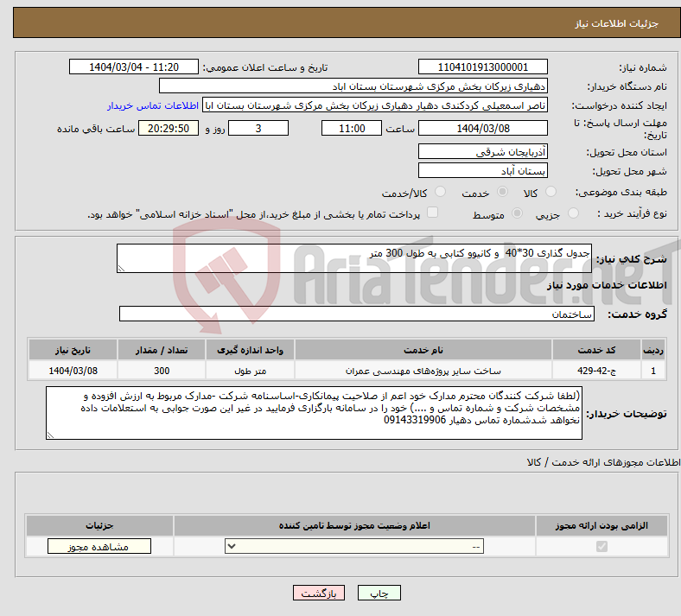Select the متوسط purchase type radio

[x=517, y=213]
